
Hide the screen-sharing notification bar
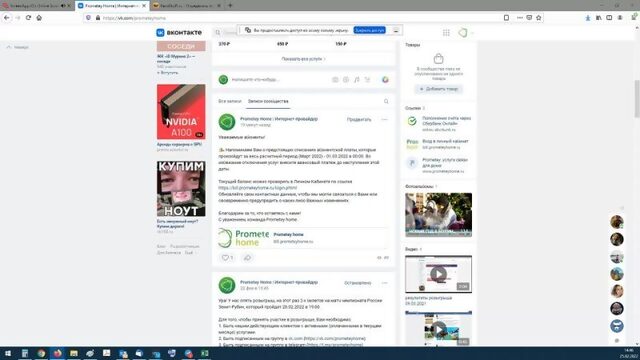(396, 31)
